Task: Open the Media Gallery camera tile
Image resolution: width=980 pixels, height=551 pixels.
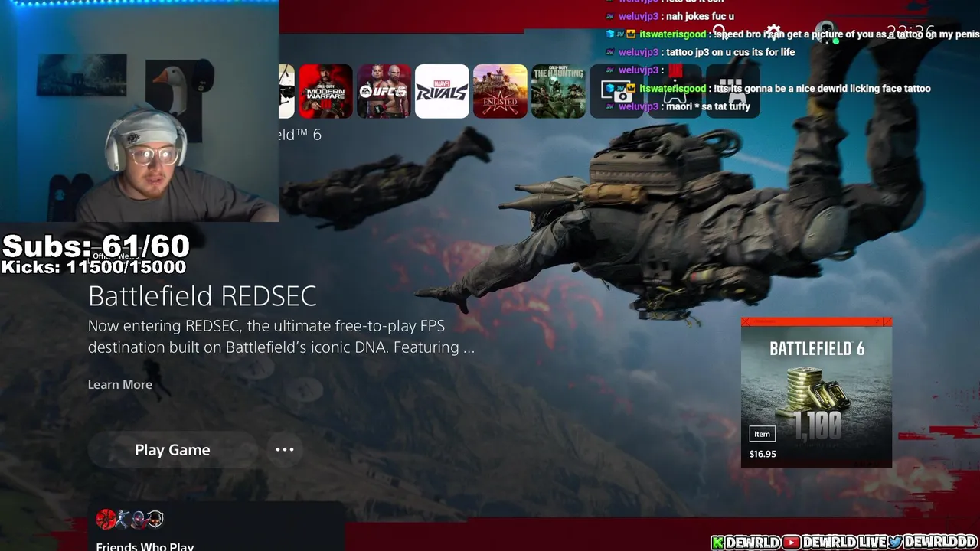Action: click(616, 91)
